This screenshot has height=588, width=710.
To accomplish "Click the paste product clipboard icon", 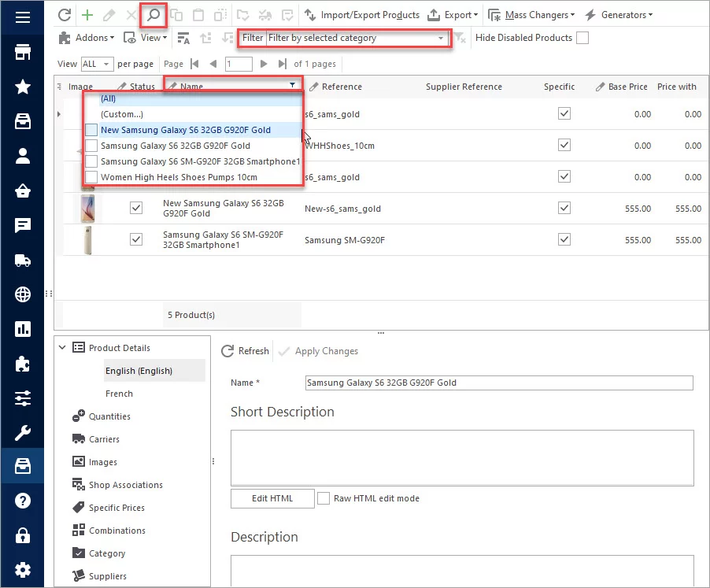I will (x=198, y=15).
